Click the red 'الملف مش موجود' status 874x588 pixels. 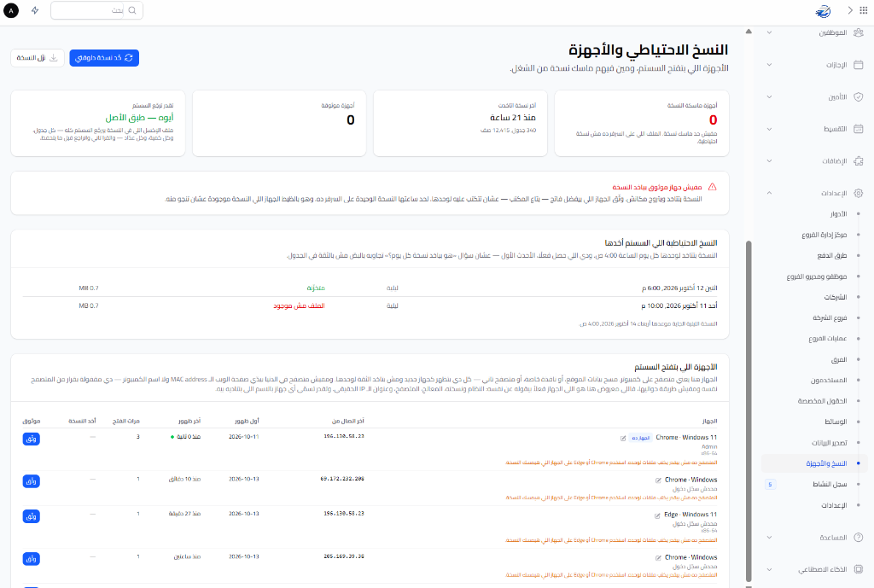(x=299, y=306)
